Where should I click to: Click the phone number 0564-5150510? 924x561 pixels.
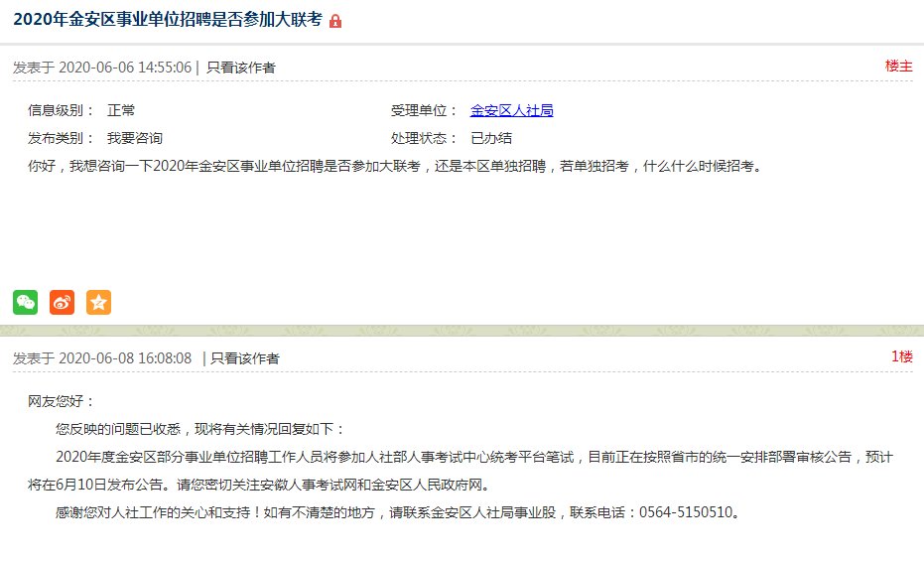click(686, 512)
